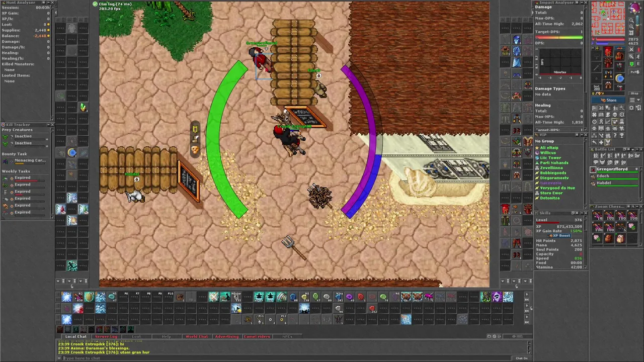Click the Stop button
The image size is (644, 362).
(x=634, y=94)
